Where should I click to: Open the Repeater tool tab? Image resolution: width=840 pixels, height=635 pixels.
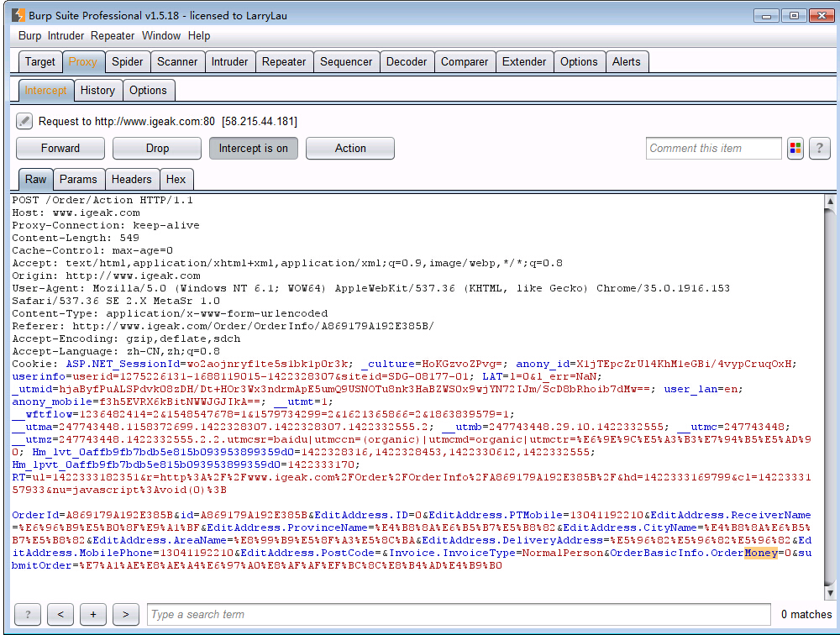(284, 61)
